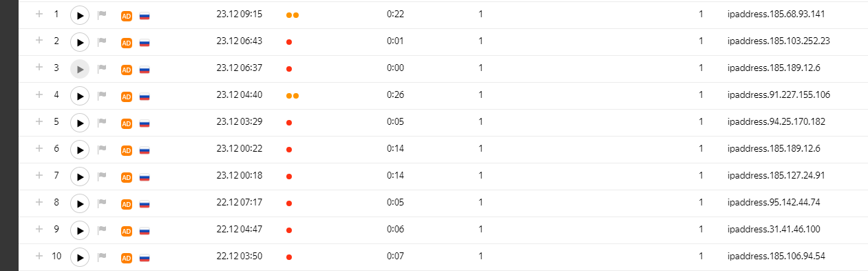Click the two orange activity dots in row 1

[293, 15]
